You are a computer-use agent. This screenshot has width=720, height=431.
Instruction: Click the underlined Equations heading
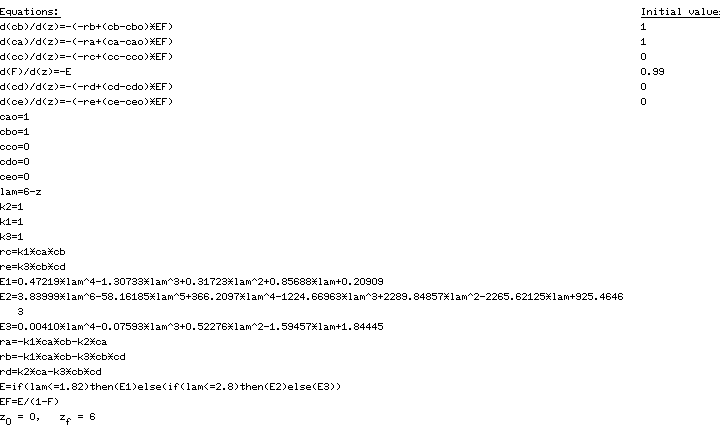pyautogui.click(x=29, y=11)
